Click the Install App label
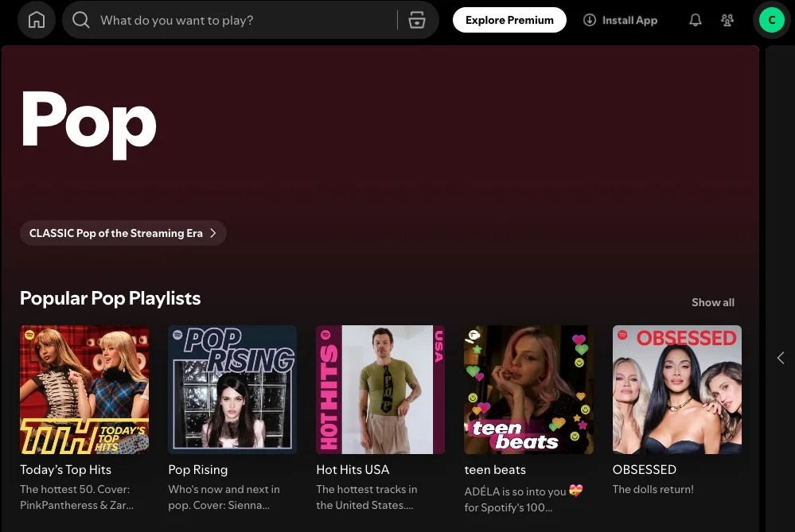 click(x=629, y=20)
